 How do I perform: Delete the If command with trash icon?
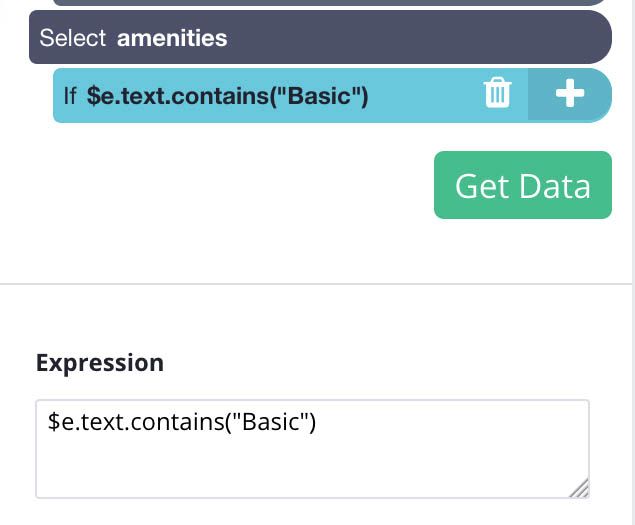coord(498,93)
